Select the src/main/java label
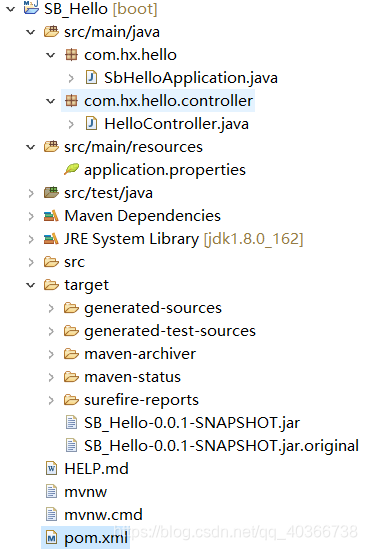367x550 pixels. point(112,32)
